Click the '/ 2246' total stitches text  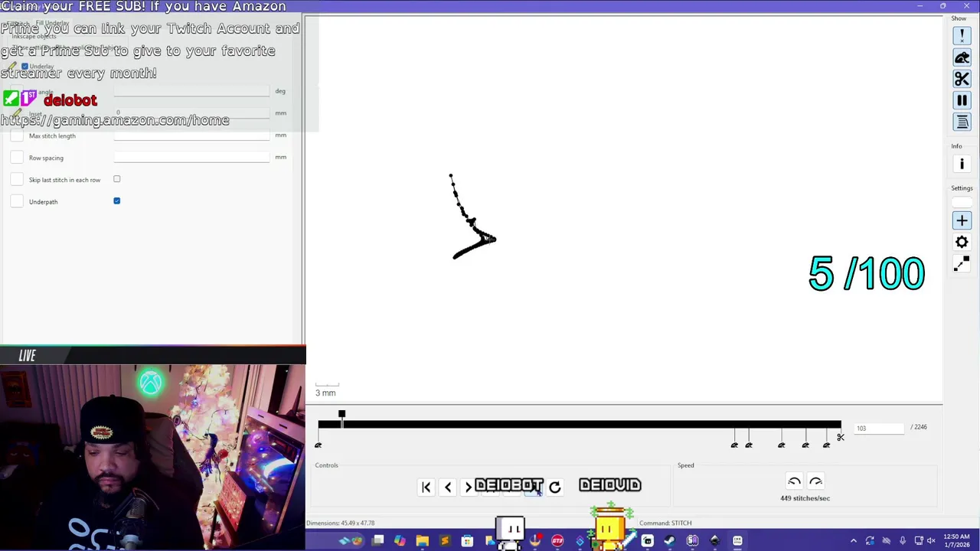[919, 427]
